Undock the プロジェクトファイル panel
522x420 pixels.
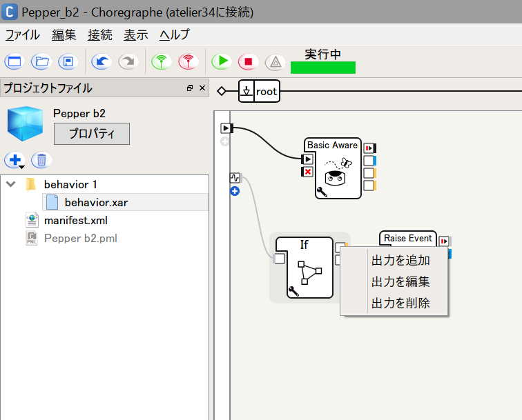[190, 88]
